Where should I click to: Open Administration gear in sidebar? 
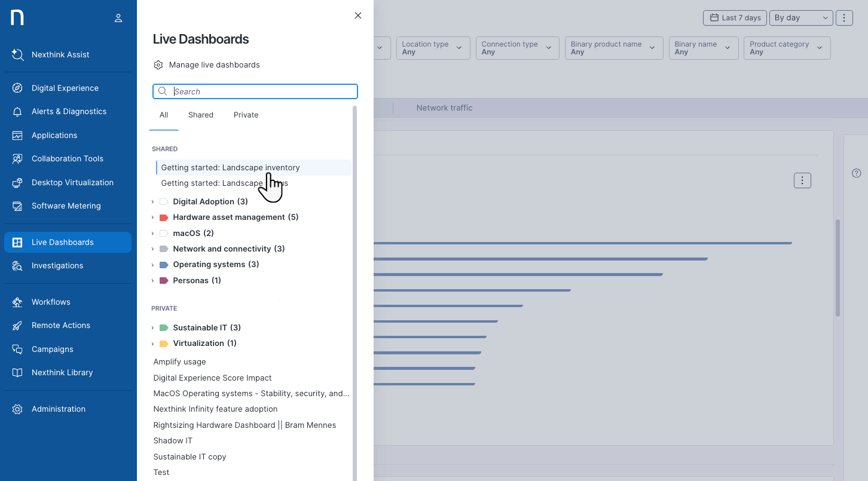(17, 409)
